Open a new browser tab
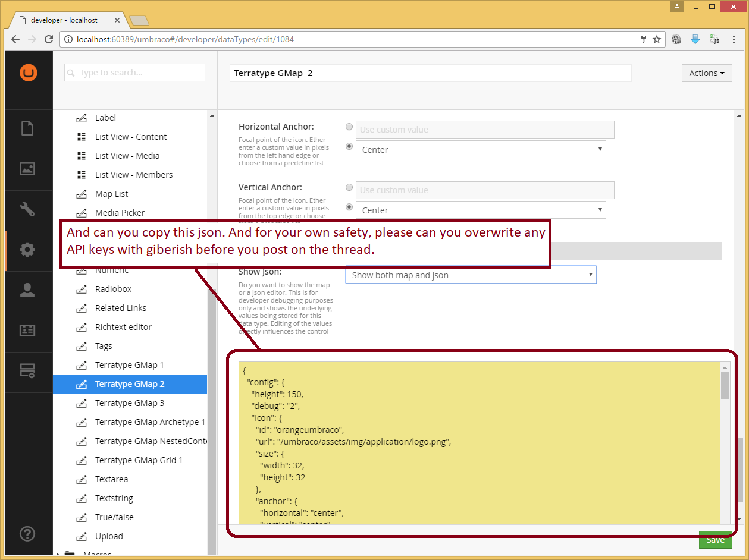749x560 pixels. (139, 21)
